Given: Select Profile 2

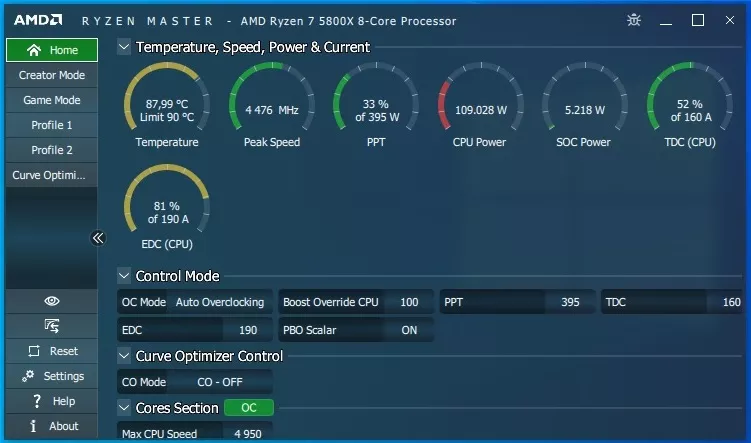Looking at the screenshot, I should 52,150.
